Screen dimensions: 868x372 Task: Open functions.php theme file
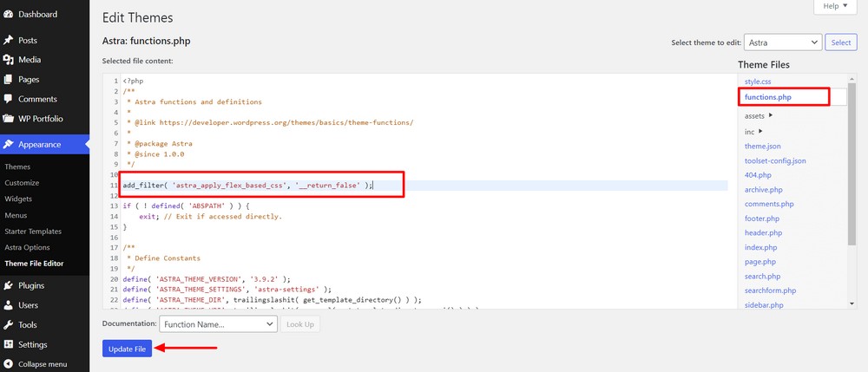pyautogui.click(x=768, y=97)
